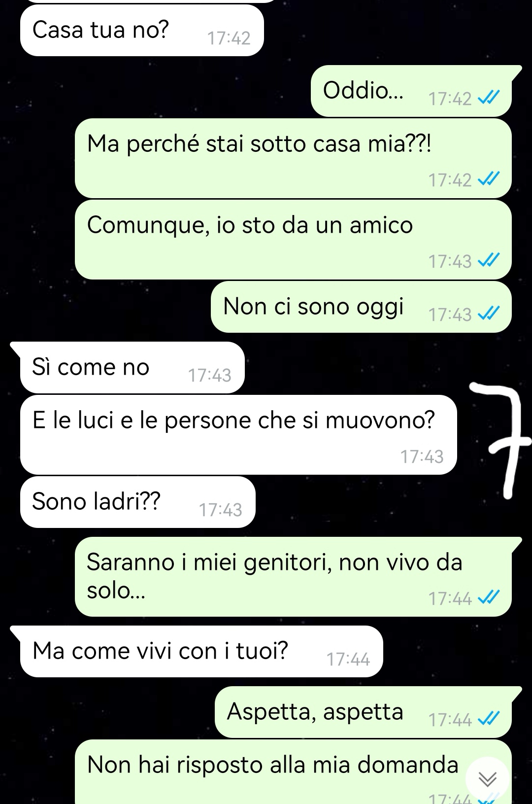Viewport: 532px width, 804px height.
Task: Tap the 17:43 timestamp on 'Sono ladri??'
Action: [220, 510]
